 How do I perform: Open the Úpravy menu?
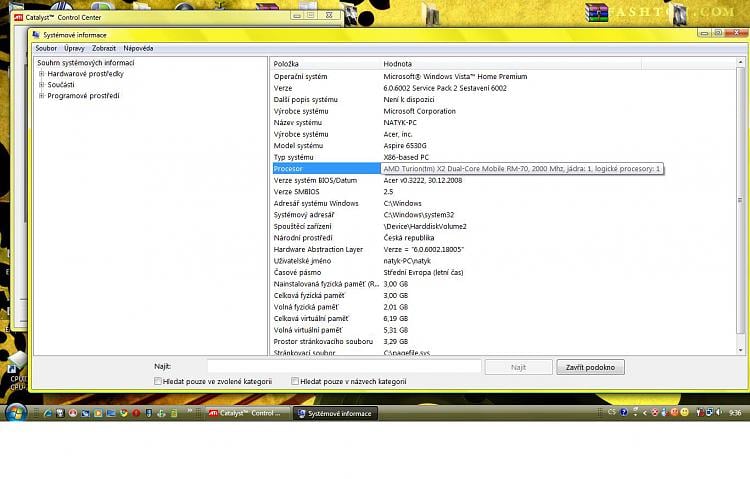pyautogui.click(x=74, y=48)
